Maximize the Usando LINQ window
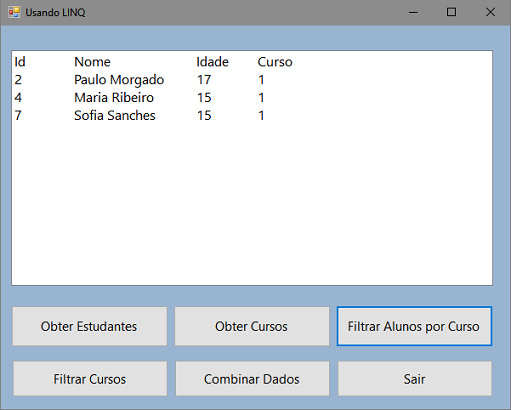 coord(451,13)
